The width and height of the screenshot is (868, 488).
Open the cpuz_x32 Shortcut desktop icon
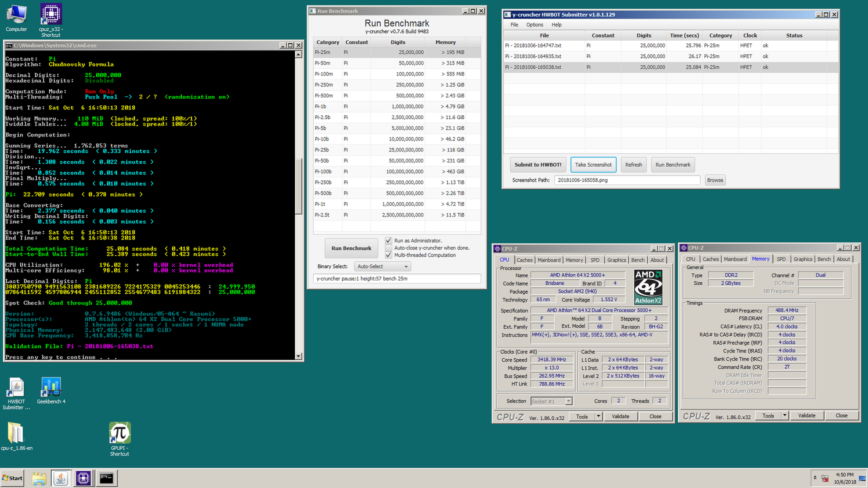click(51, 20)
